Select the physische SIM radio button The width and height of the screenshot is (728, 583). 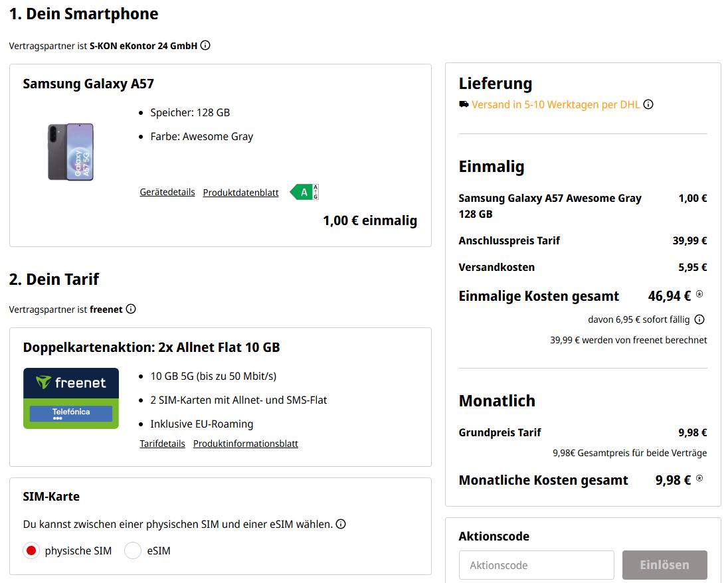[x=31, y=550]
